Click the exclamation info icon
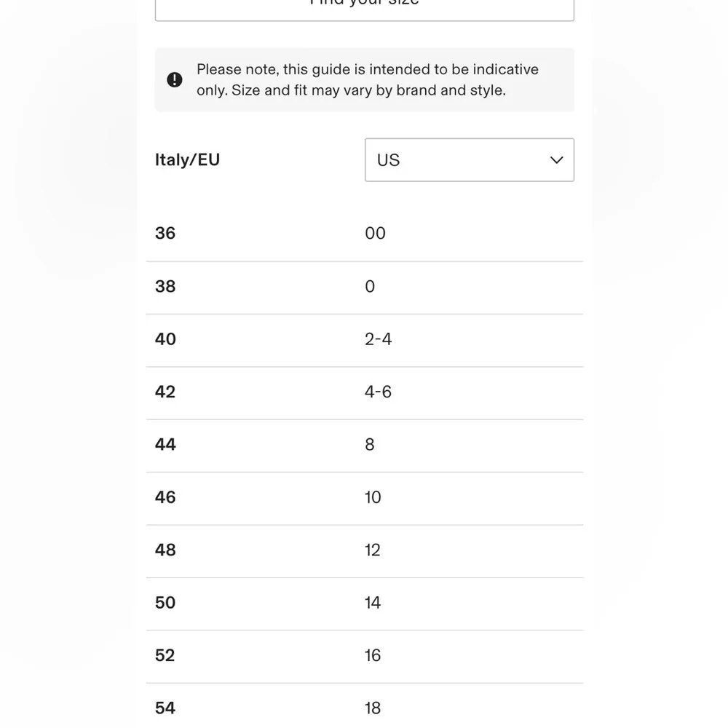The width and height of the screenshot is (728, 728). (x=175, y=80)
